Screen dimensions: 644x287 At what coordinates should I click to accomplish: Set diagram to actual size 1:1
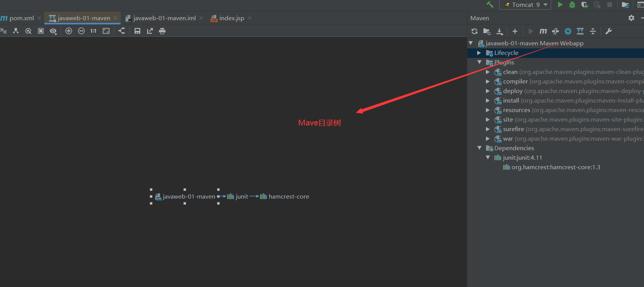[94, 31]
